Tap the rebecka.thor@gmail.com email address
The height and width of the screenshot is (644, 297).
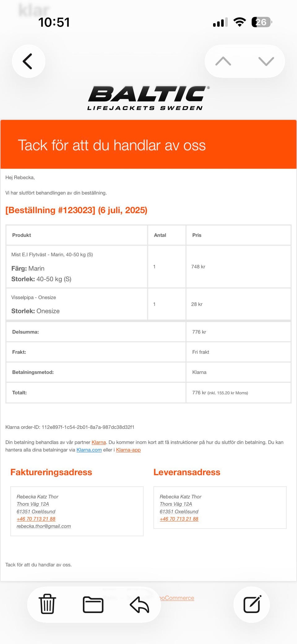[x=44, y=526]
